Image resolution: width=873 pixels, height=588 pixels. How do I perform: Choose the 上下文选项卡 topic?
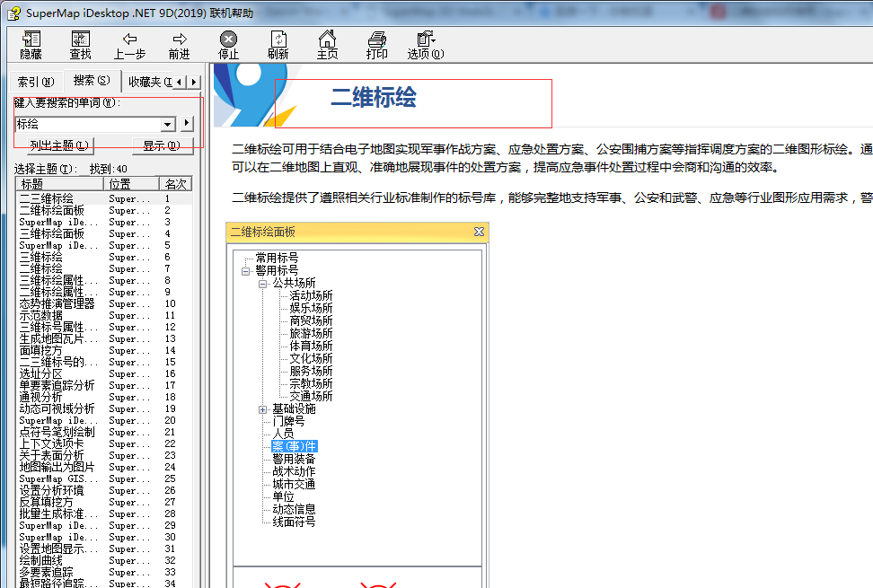point(52,444)
